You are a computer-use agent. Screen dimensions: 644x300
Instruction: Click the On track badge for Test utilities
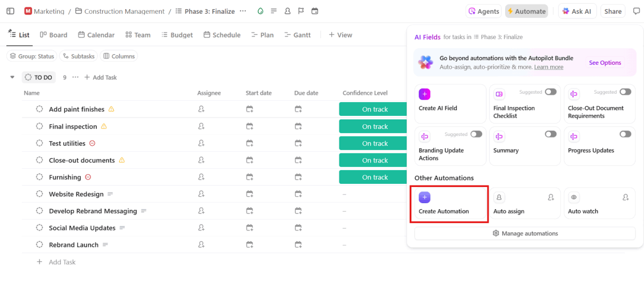(373, 143)
